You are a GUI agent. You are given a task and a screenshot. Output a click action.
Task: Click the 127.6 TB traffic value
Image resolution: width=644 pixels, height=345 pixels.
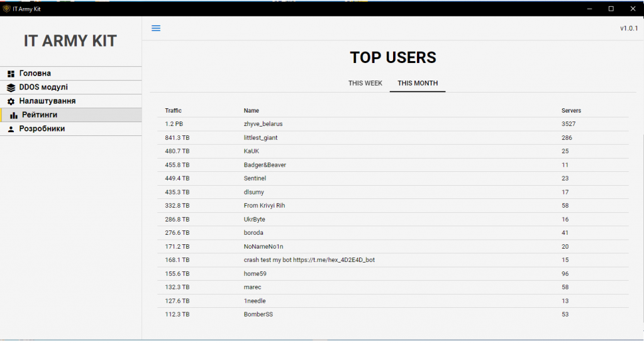[177, 301]
